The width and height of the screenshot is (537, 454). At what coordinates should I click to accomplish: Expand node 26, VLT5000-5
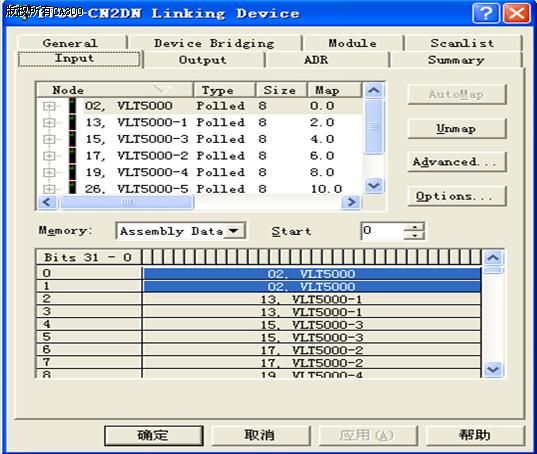tap(49, 188)
